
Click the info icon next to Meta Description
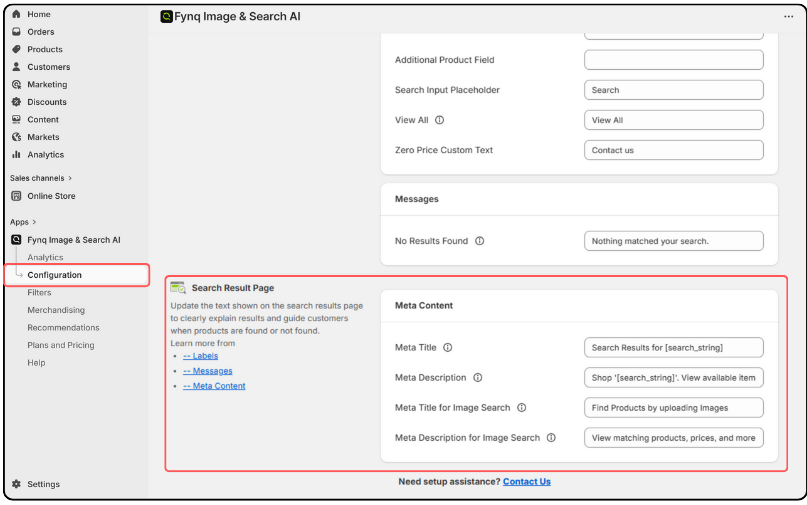coord(478,377)
